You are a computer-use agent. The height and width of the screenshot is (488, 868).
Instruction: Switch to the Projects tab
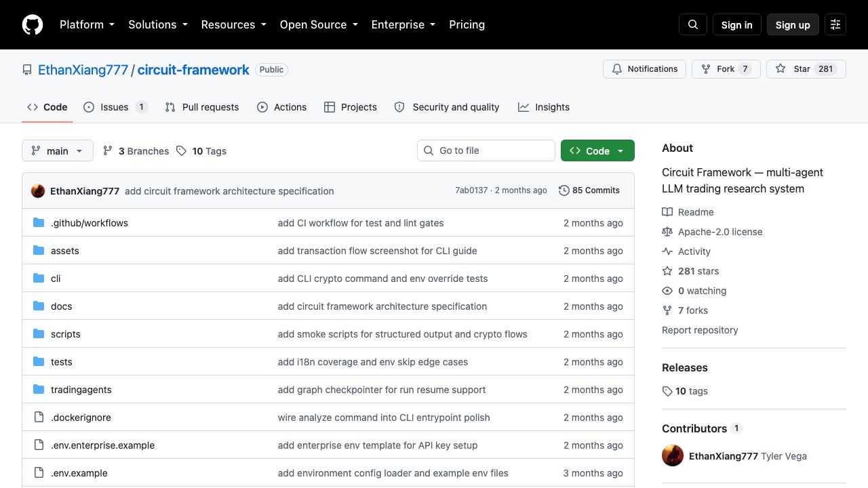[351, 107]
